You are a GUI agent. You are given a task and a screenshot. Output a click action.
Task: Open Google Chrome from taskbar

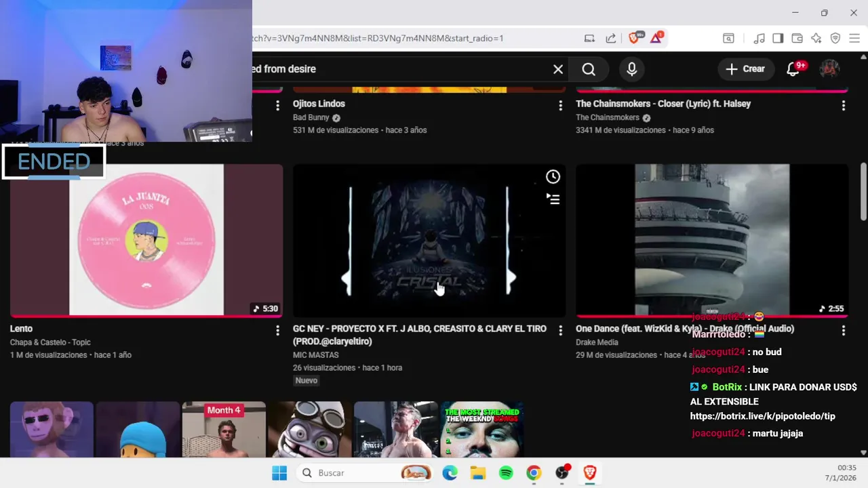pos(534,473)
